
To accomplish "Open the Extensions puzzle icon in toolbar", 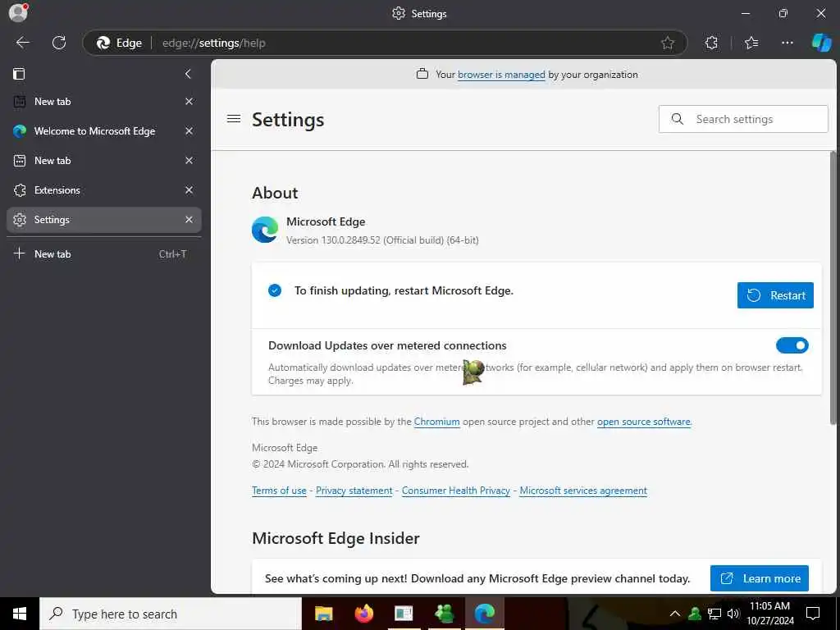I will pos(711,43).
